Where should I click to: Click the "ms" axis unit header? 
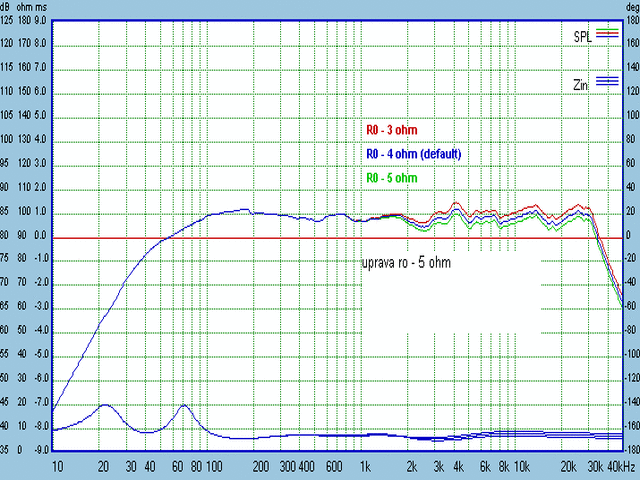(x=41, y=7)
